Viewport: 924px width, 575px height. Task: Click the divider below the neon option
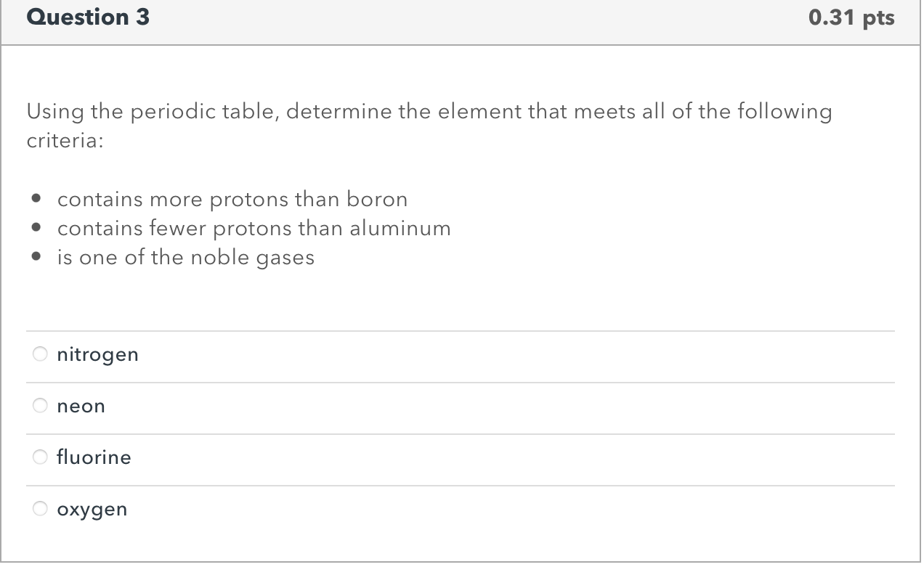point(461,433)
